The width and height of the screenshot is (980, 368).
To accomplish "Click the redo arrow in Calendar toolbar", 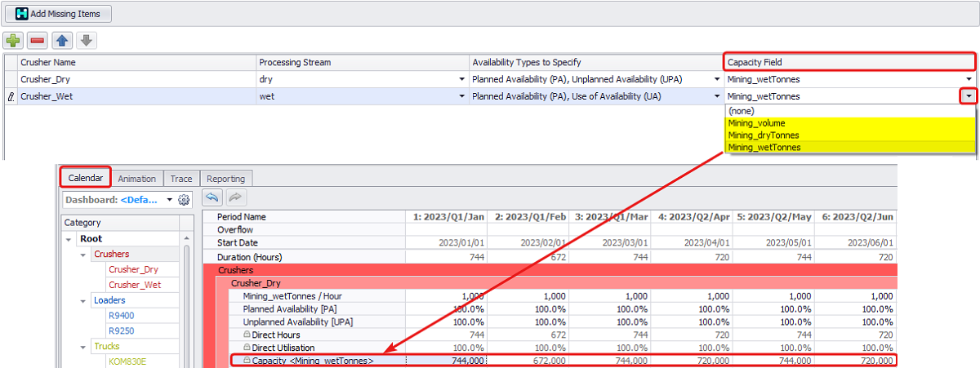I will [x=234, y=198].
